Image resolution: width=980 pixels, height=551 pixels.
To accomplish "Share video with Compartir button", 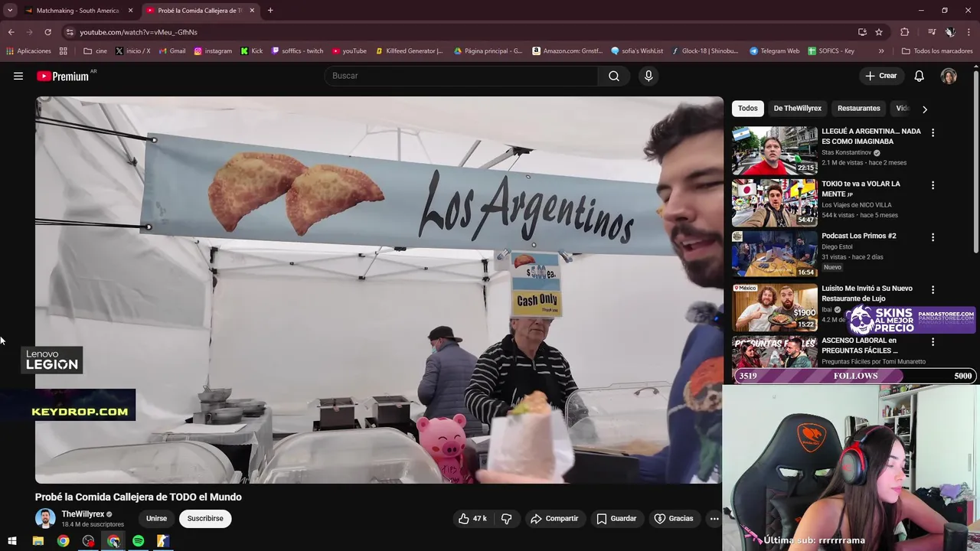I will click(554, 519).
